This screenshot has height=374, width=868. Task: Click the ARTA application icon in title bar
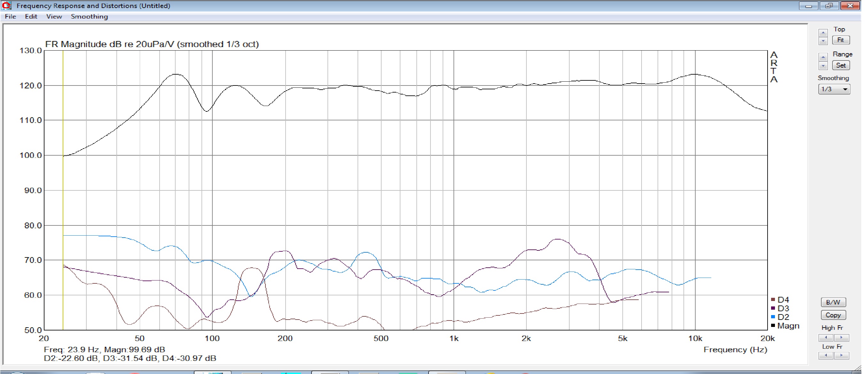pos(6,6)
